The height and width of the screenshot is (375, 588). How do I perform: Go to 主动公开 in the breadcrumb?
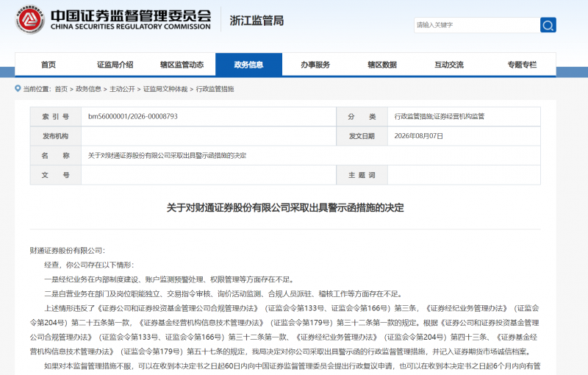pos(122,89)
